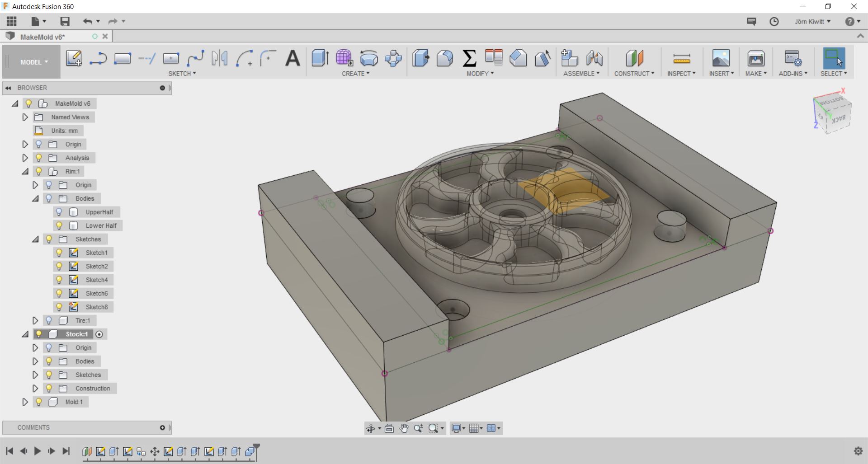Show the UpperHalf body
The width and height of the screenshot is (868, 464).
pos(59,212)
